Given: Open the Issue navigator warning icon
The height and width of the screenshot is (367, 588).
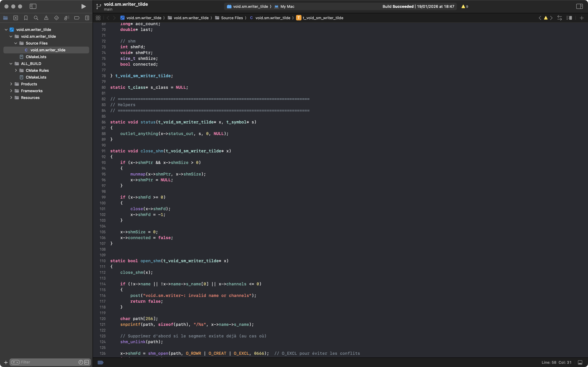Looking at the screenshot, I should [x=46, y=18].
